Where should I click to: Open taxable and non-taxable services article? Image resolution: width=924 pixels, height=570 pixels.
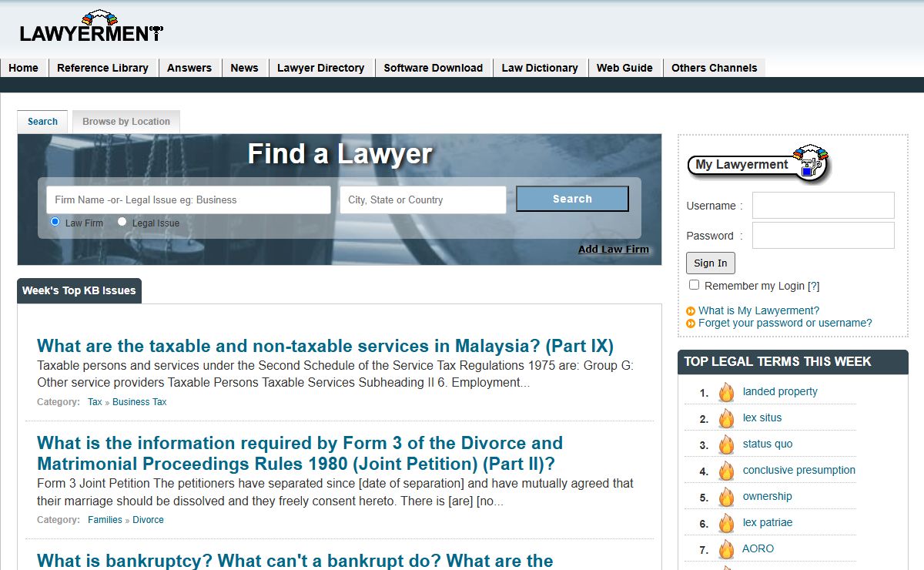click(325, 345)
